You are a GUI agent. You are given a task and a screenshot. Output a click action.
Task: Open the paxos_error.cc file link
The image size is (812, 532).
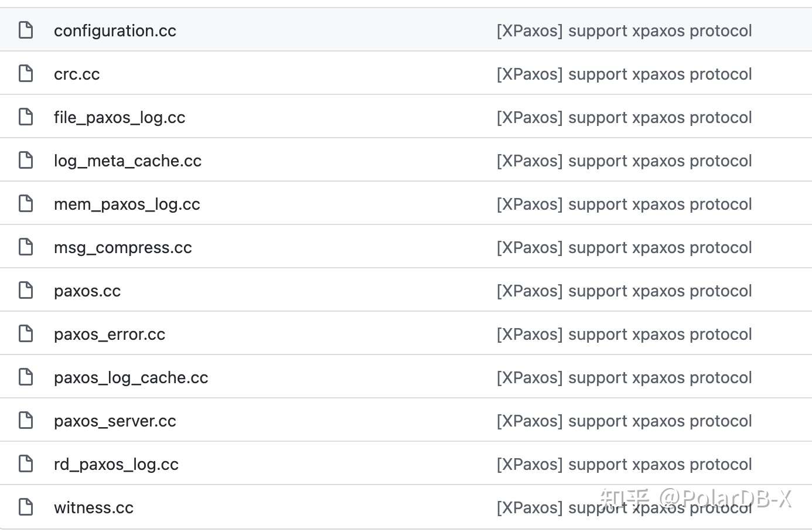[x=110, y=335]
